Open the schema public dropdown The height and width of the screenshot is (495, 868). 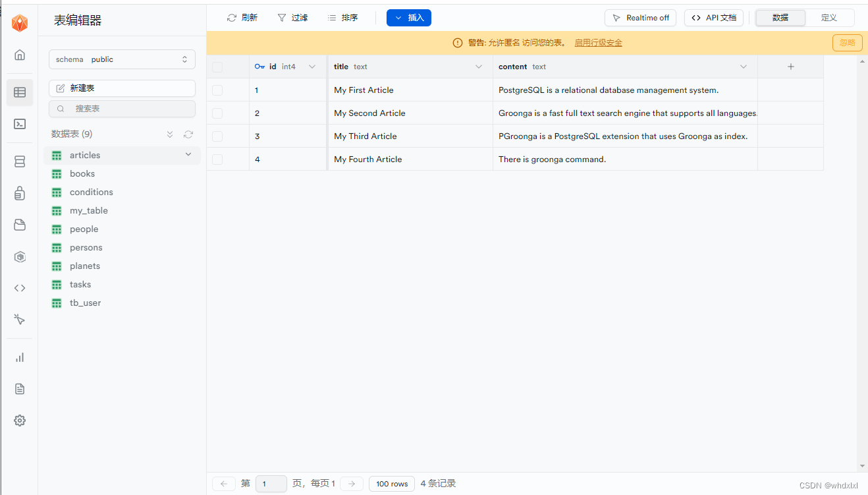point(122,59)
